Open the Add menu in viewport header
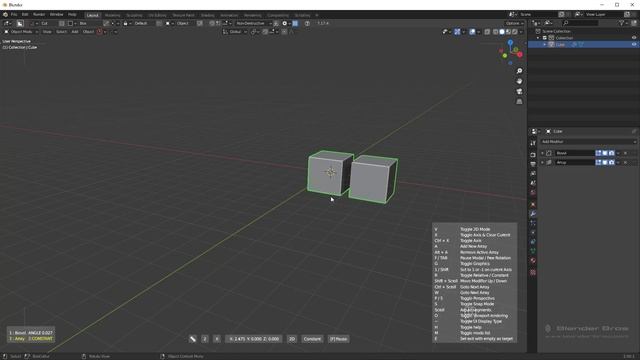 click(75, 32)
